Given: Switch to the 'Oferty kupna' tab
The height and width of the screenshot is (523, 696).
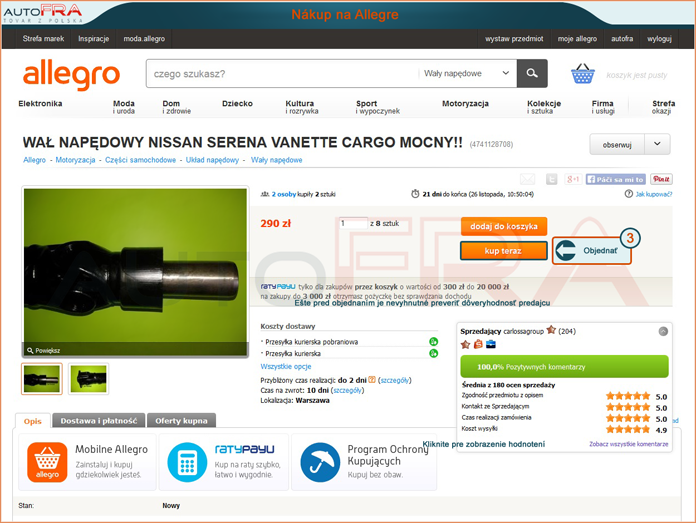Looking at the screenshot, I should pos(181,420).
